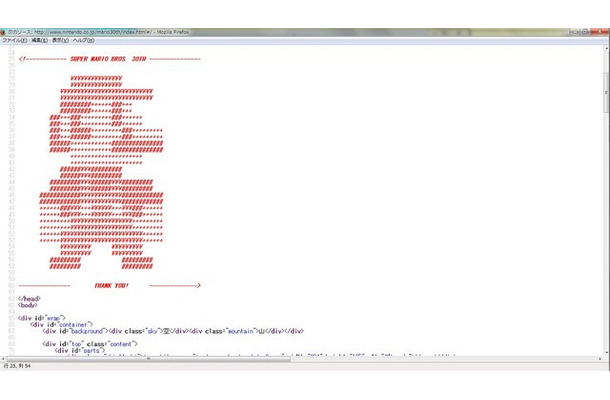
Task: Open the ファイル(F) menu
Action: [x=15, y=40]
